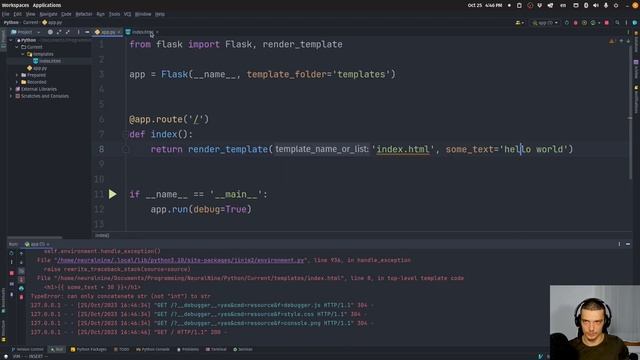Collapse all icon in Project panel header
640x360 pixels.
68,32
